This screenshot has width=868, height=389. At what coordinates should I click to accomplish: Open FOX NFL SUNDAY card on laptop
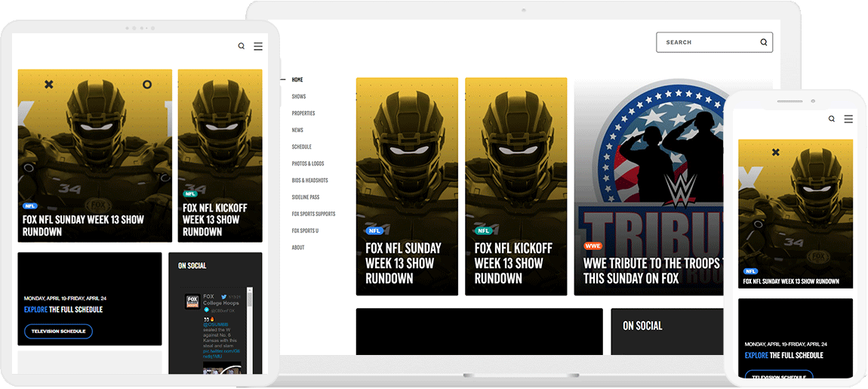tap(407, 186)
